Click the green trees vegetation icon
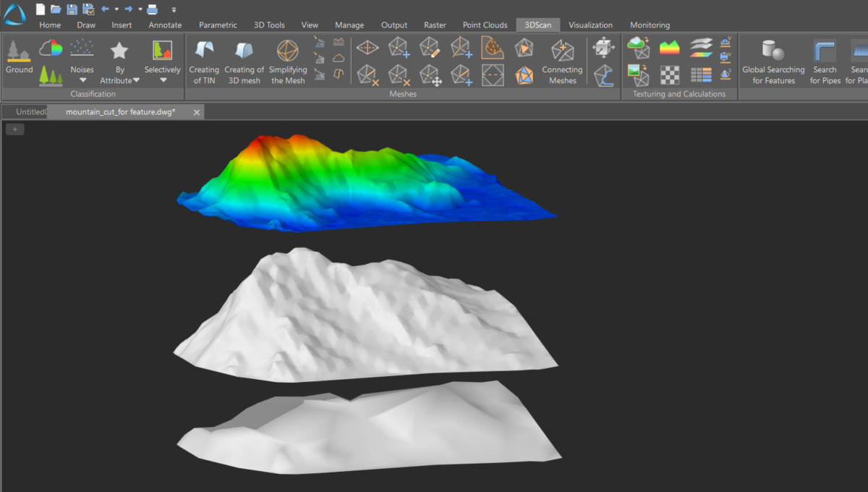This screenshot has height=492, width=868. coord(51,75)
